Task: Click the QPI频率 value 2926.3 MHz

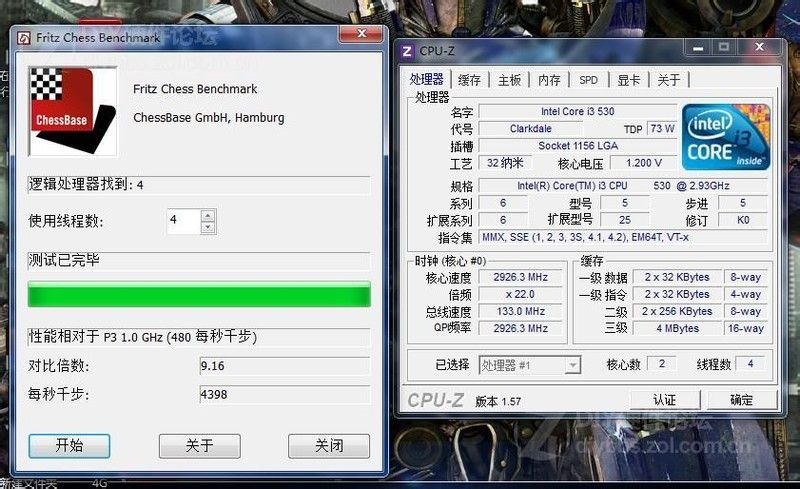Action: click(520, 329)
